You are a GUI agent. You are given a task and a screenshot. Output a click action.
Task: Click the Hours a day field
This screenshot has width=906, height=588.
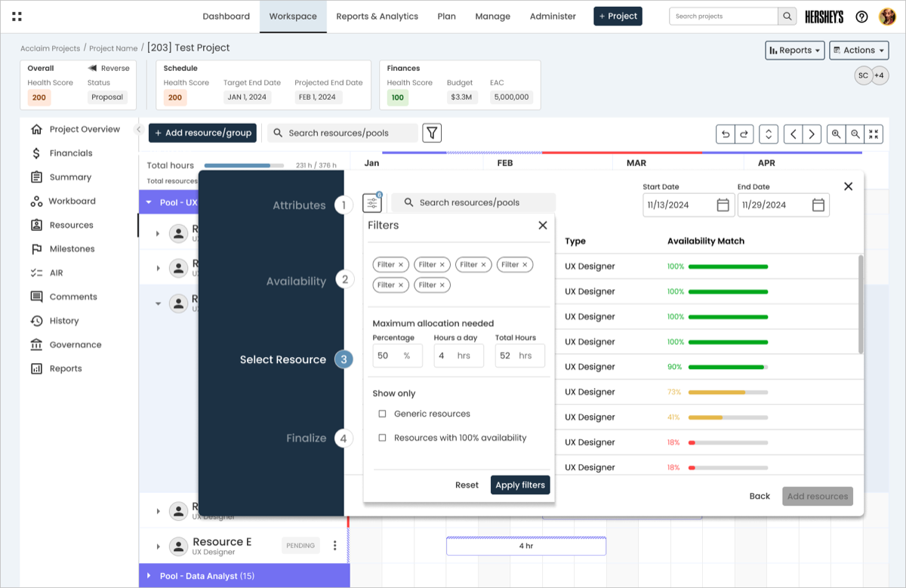click(x=458, y=356)
